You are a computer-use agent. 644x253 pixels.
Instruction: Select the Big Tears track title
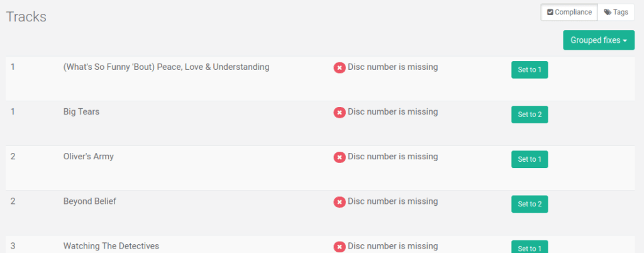81,112
